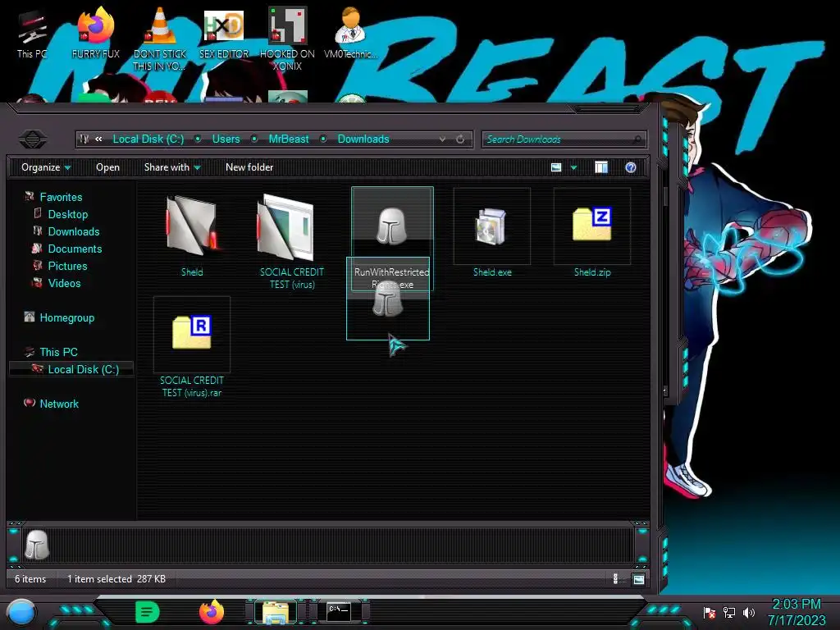Screen dimensions: 840x630
Task: Open the Action Center flag tray icon
Action: click(710, 612)
